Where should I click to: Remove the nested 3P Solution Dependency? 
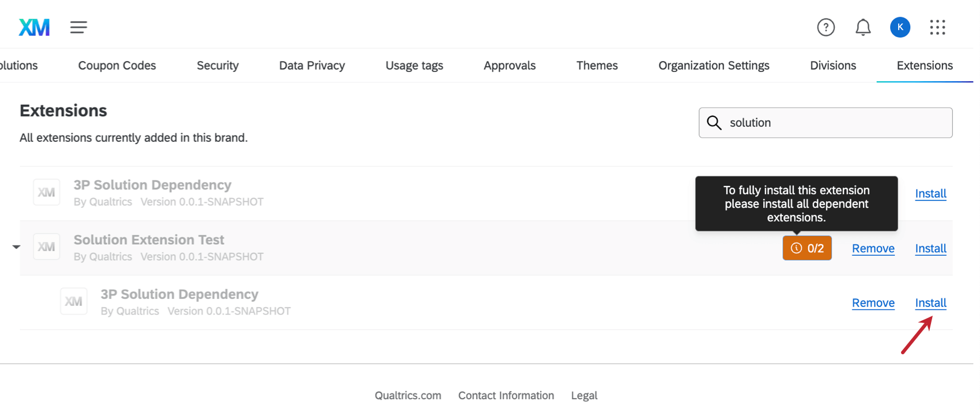pos(873,303)
